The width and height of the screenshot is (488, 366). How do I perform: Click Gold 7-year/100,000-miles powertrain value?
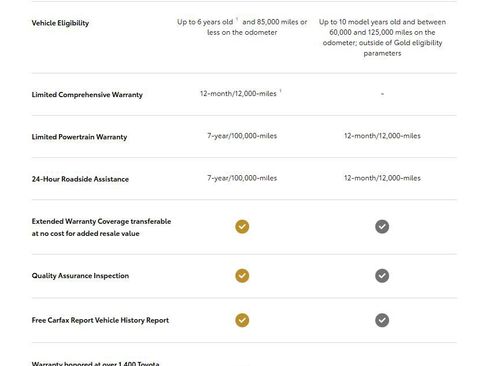242,136
